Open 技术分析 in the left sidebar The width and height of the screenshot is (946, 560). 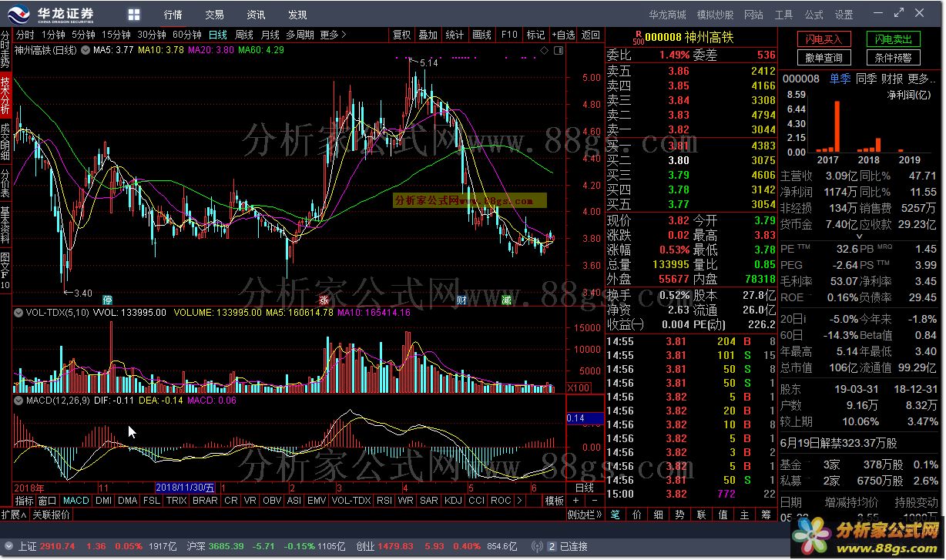[x=5, y=96]
